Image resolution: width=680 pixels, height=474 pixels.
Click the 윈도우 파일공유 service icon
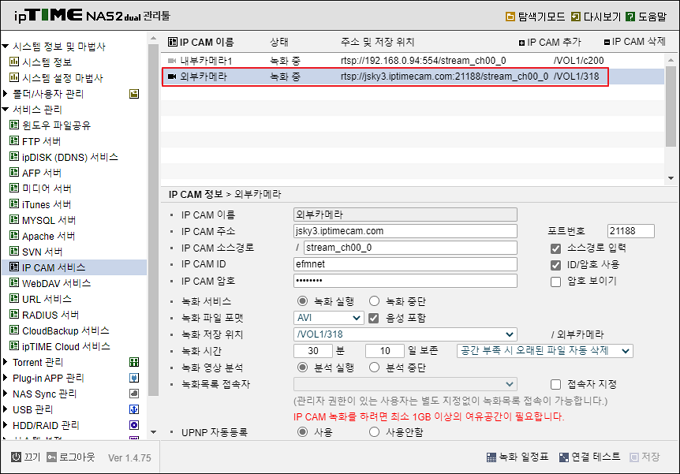(14, 125)
